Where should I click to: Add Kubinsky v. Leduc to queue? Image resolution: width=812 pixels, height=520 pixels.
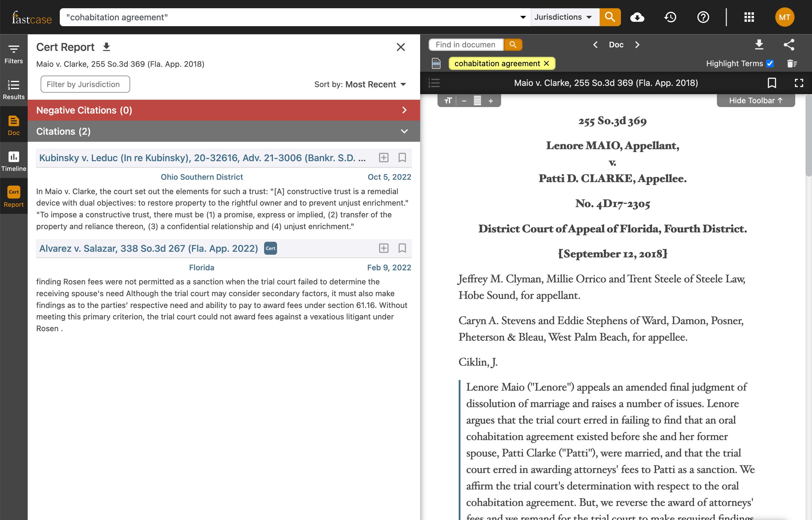click(384, 158)
